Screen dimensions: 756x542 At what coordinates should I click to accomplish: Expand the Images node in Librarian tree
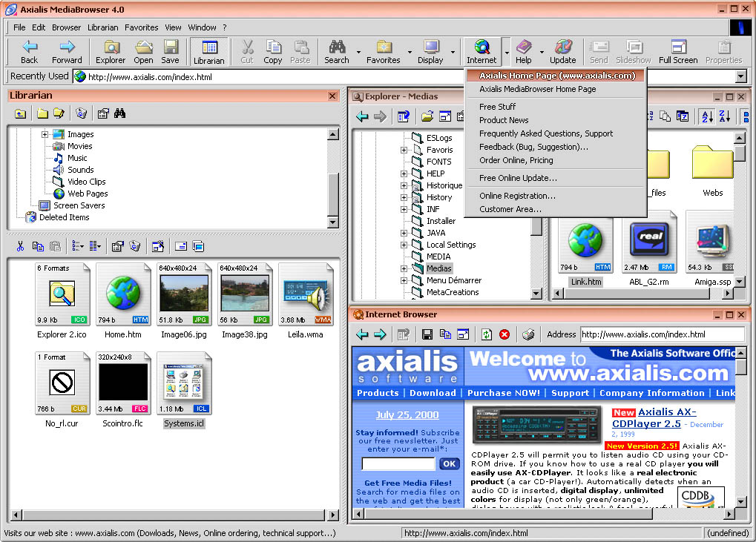coord(45,134)
